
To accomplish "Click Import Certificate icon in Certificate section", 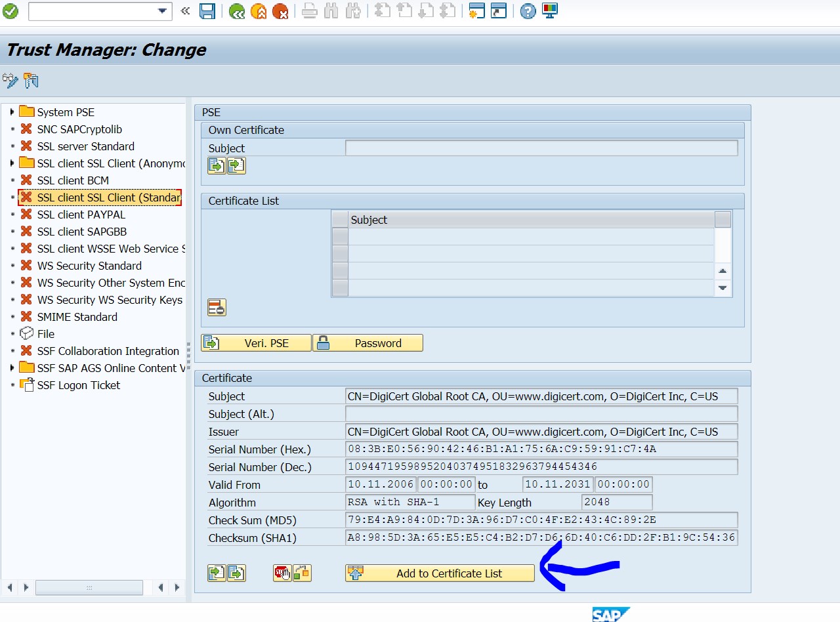I will 217,573.
